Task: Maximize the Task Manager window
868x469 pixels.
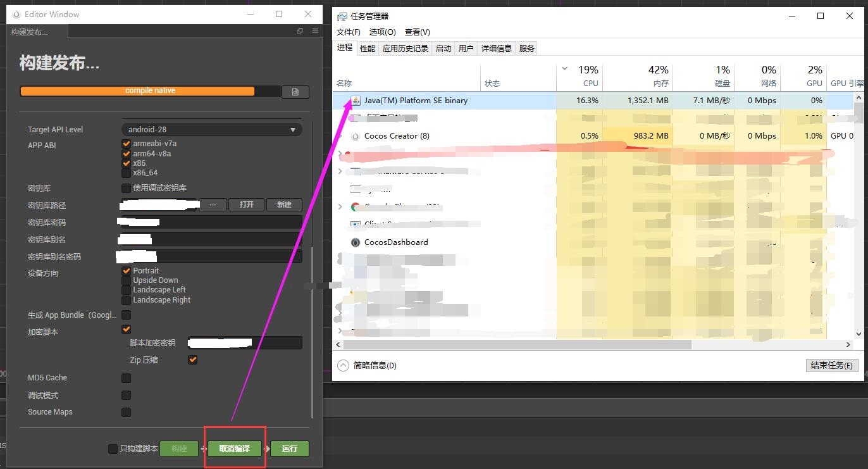Action: coord(821,16)
